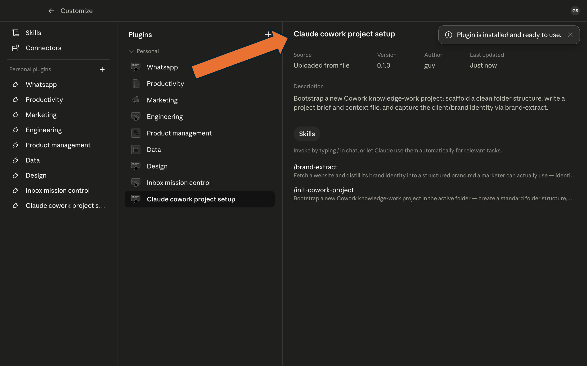Click plug icon beside Data in sidebar

[16, 160]
